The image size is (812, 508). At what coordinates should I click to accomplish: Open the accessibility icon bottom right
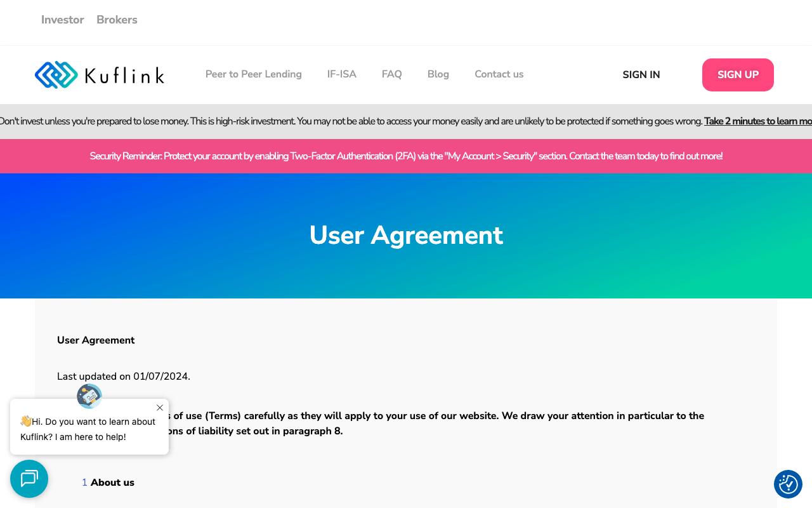[x=788, y=484]
